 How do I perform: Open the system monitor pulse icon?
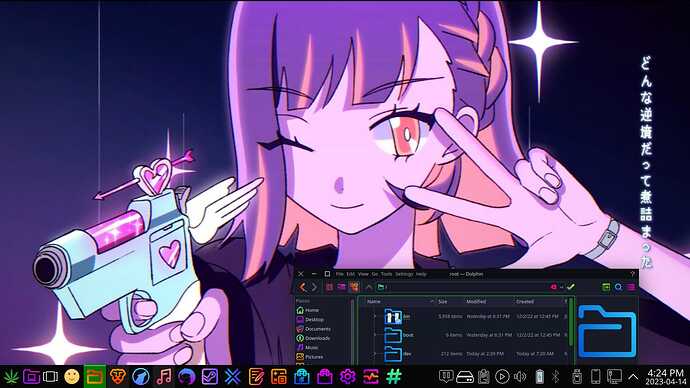(371, 377)
